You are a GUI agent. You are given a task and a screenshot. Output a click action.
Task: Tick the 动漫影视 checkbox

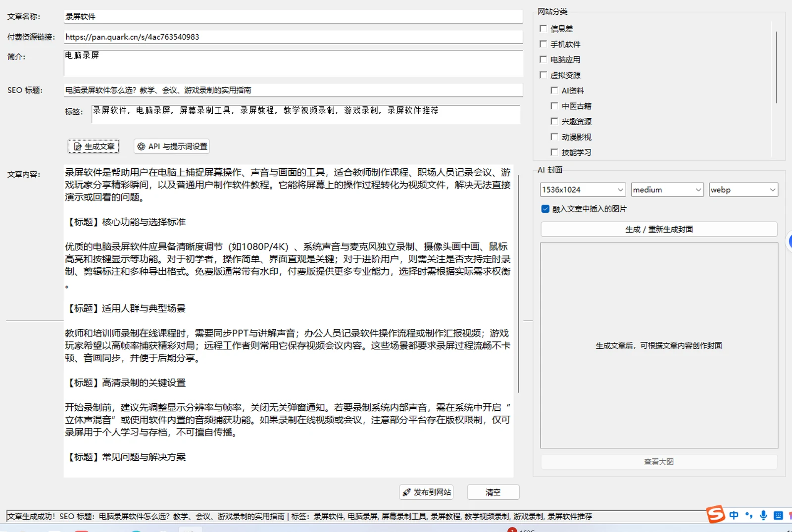pyautogui.click(x=554, y=137)
